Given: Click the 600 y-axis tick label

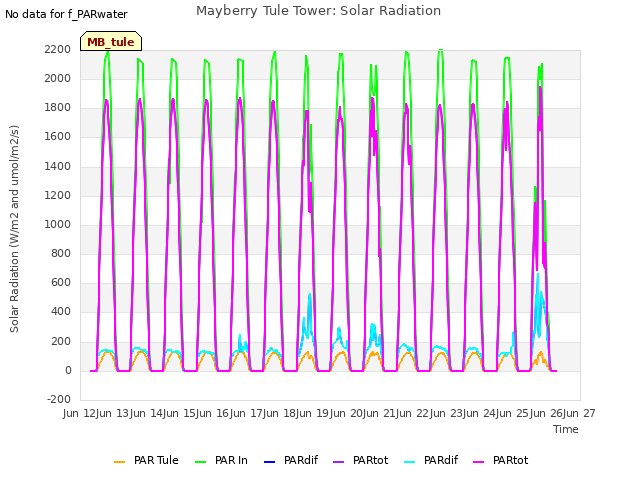Looking at the screenshot, I should 61,282.
